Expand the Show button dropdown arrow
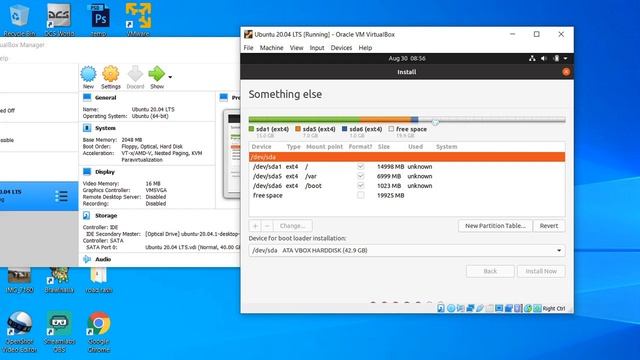Image resolution: width=640 pixels, height=360 pixels. point(170,77)
